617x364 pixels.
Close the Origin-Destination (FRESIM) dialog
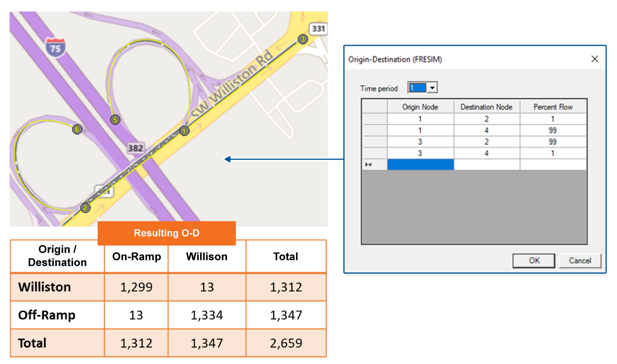tap(595, 59)
